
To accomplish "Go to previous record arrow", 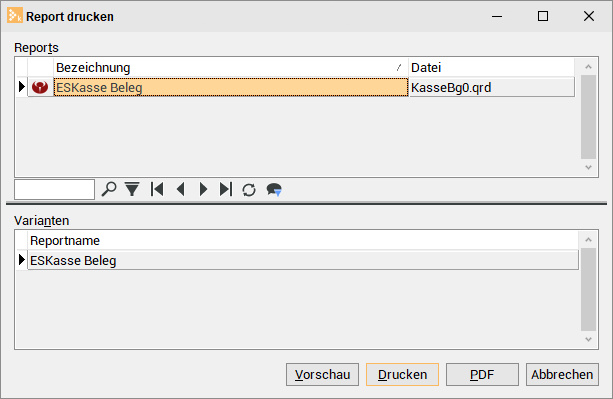I will point(180,189).
